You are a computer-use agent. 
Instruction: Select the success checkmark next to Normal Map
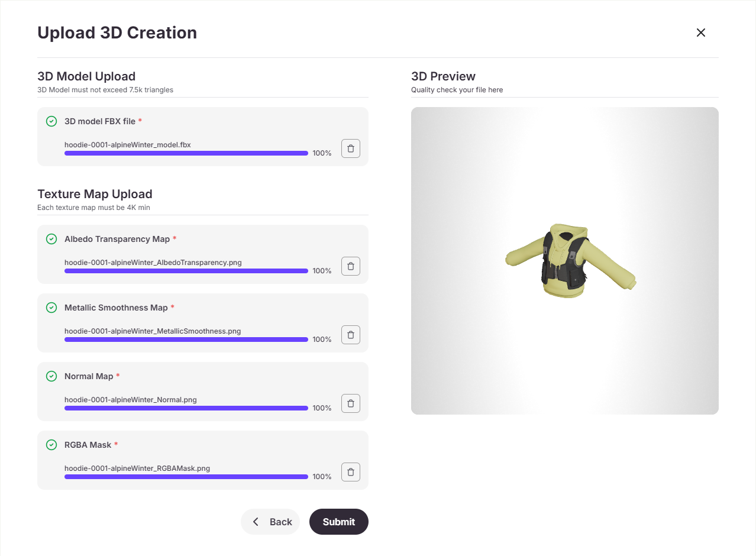point(51,376)
